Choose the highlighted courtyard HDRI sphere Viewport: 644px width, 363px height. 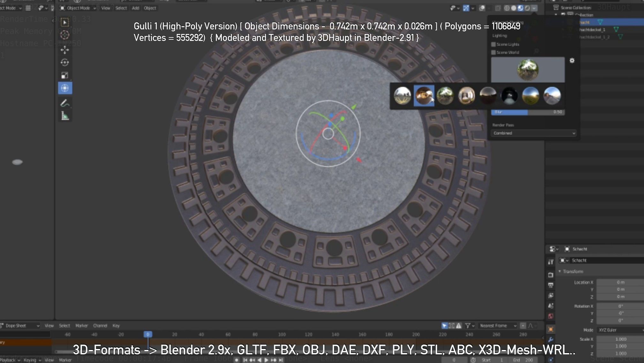[424, 96]
